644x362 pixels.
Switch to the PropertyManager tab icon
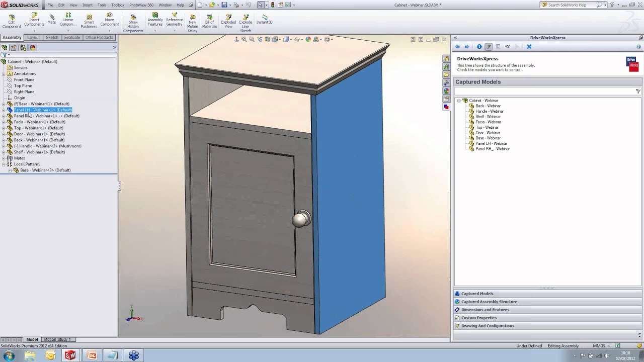coord(14,48)
